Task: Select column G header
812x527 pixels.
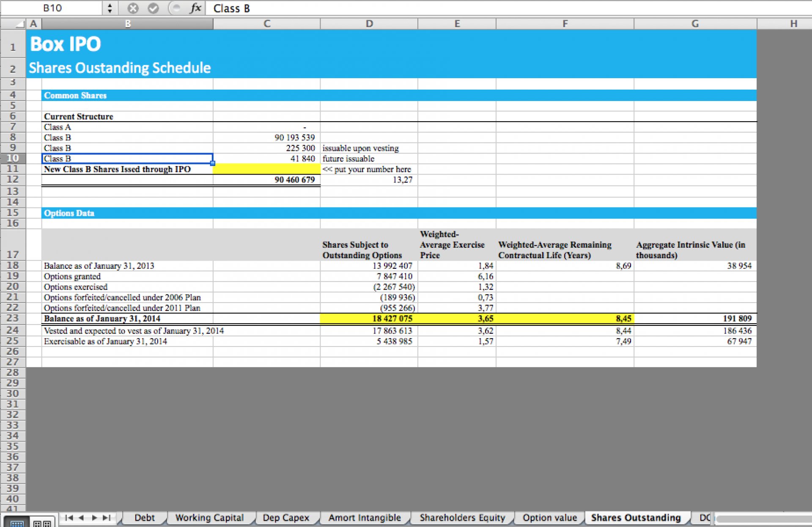Action: [695, 24]
